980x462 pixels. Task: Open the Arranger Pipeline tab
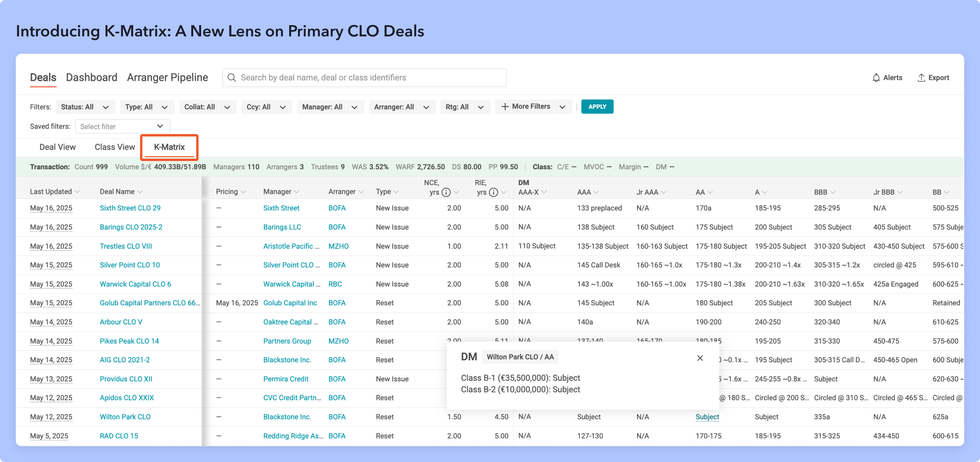click(168, 78)
